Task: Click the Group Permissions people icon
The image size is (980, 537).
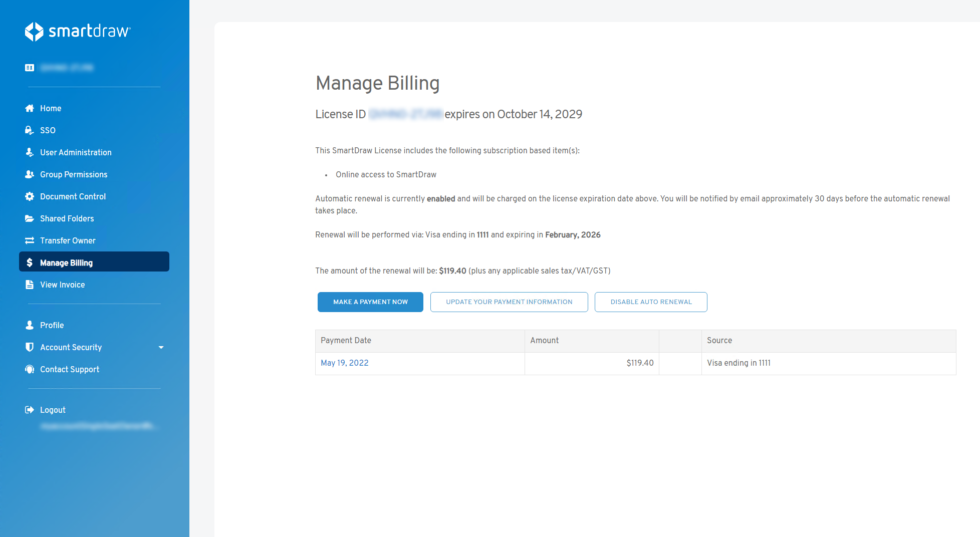Action: pos(30,174)
